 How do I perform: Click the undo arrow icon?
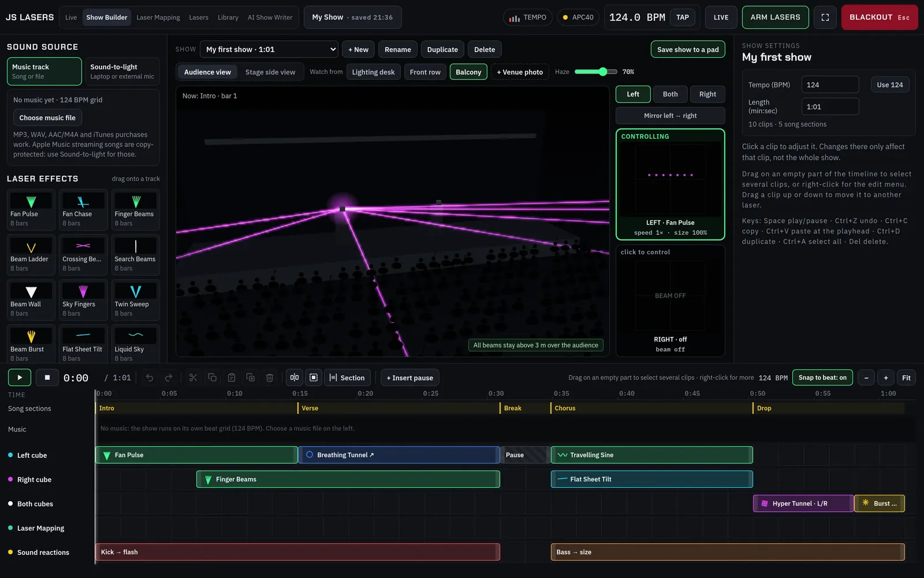point(150,377)
